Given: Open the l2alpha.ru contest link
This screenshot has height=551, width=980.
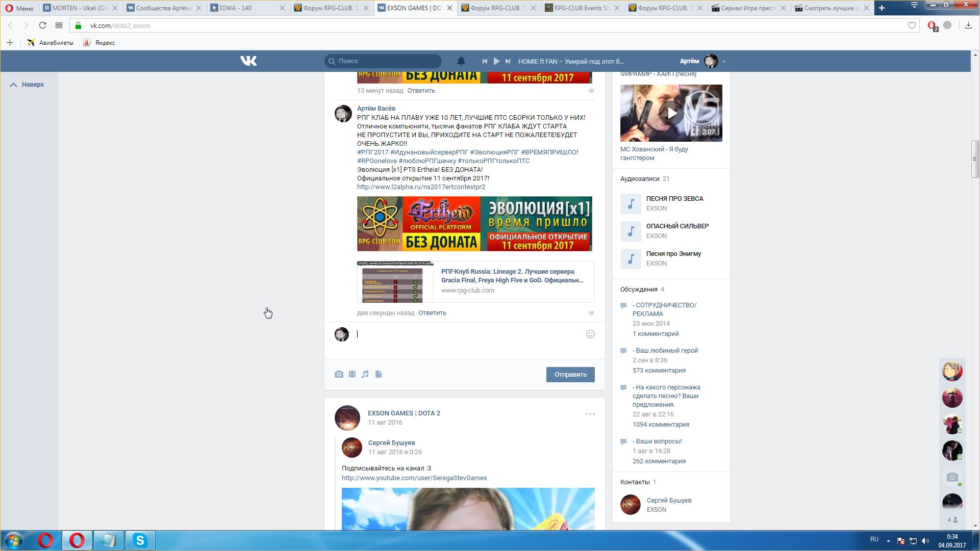Looking at the screenshot, I should (x=421, y=187).
